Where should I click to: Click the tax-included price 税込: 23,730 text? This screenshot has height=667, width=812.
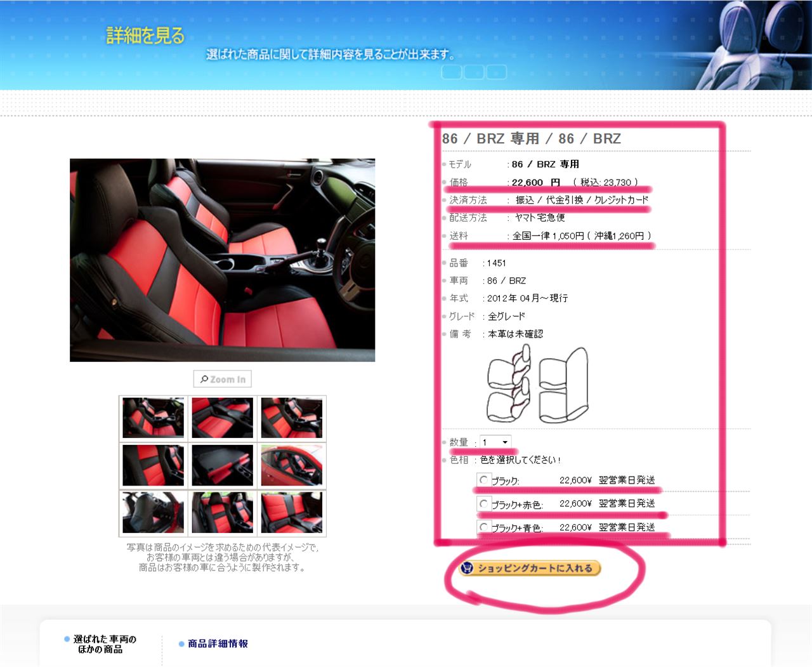pos(606,182)
